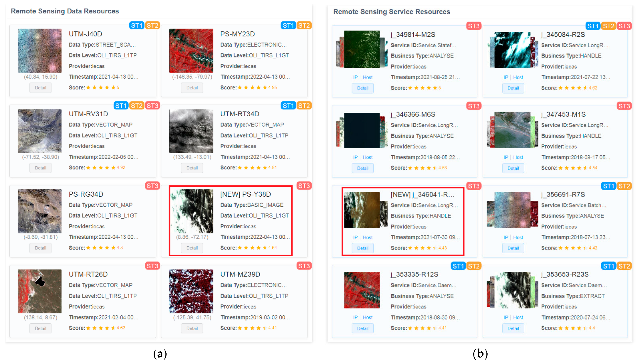Click the ST2 badge on j_356691-R7S card
Image resolution: width=638 pixels, height=364 pixels.
click(624, 186)
